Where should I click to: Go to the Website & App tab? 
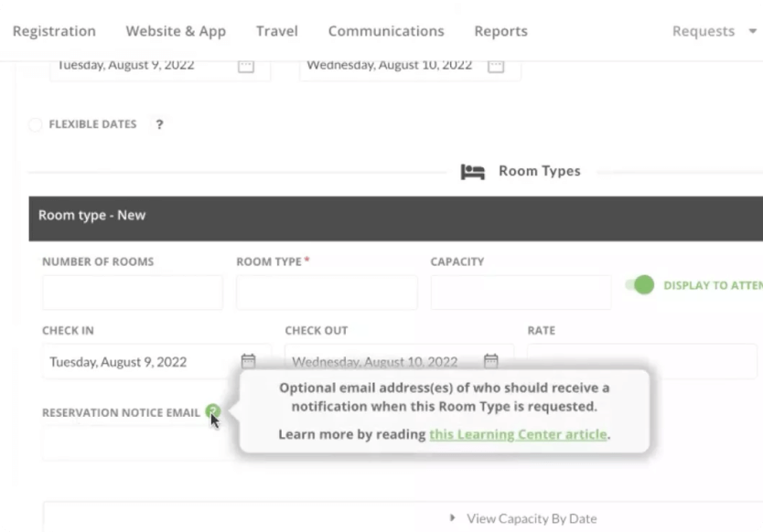[x=176, y=31]
